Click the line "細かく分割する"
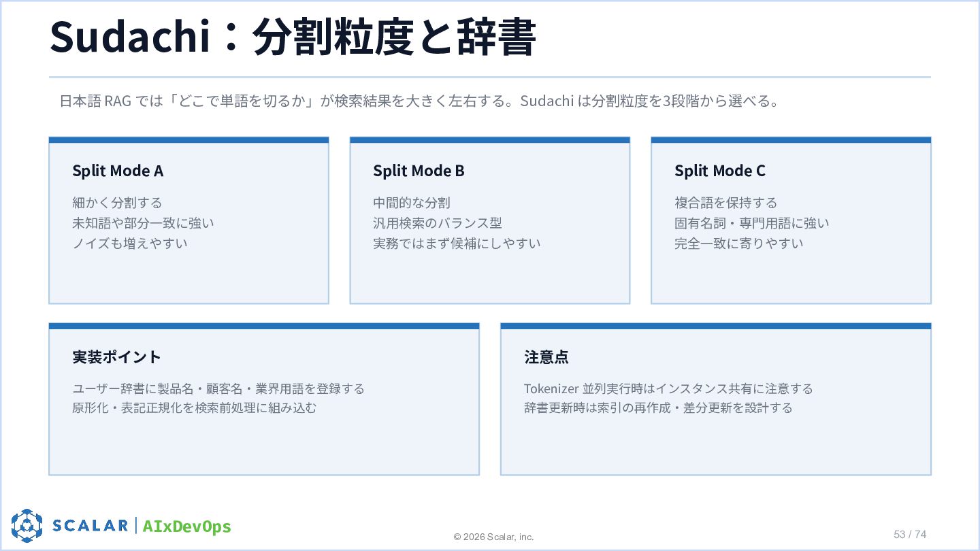Image resolution: width=980 pixels, height=551 pixels. pos(117,203)
